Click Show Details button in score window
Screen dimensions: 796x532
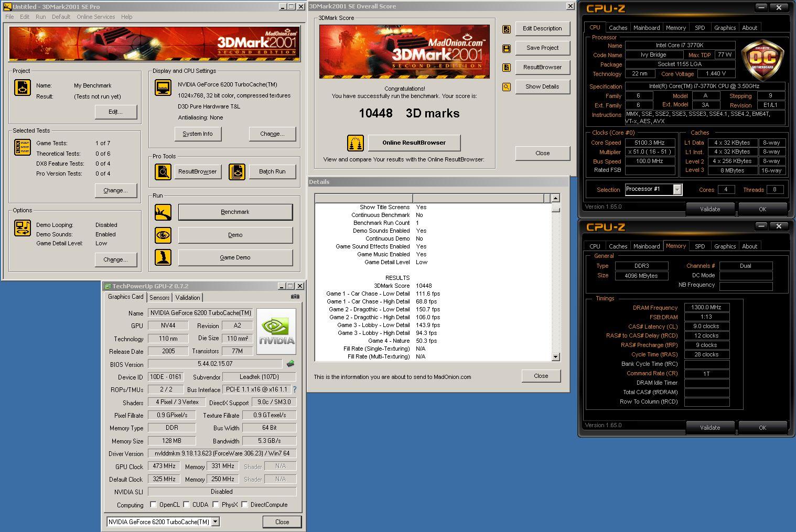[x=543, y=86]
